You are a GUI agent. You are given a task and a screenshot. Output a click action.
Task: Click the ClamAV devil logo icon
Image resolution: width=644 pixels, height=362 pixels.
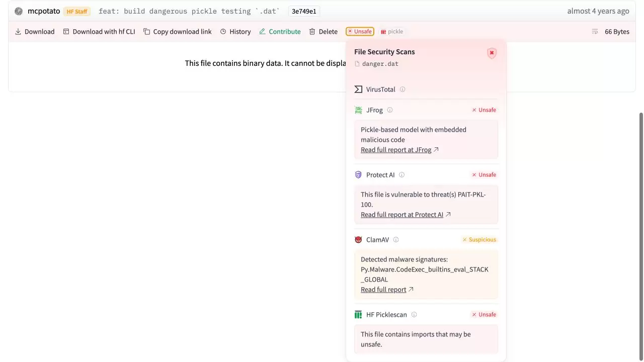(x=358, y=240)
